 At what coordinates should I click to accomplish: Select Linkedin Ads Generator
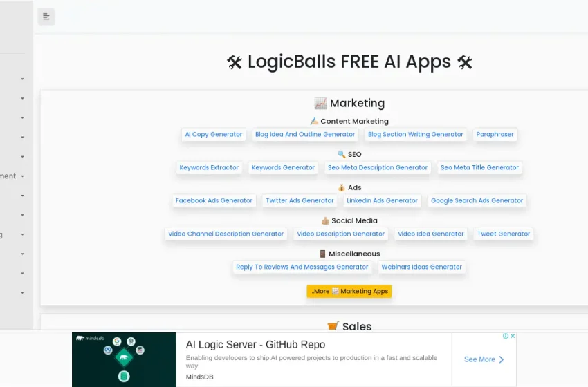(382, 201)
